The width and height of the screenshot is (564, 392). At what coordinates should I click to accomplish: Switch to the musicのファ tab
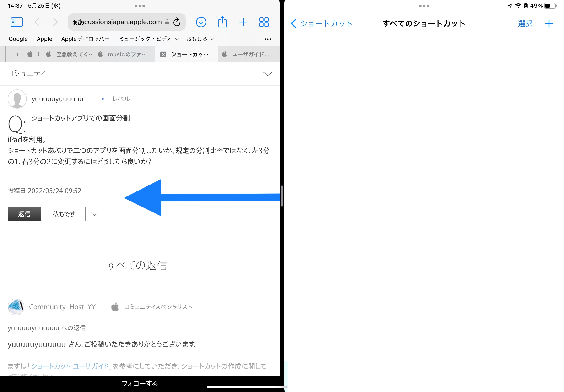pyautogui.click(x=124, y=54)
